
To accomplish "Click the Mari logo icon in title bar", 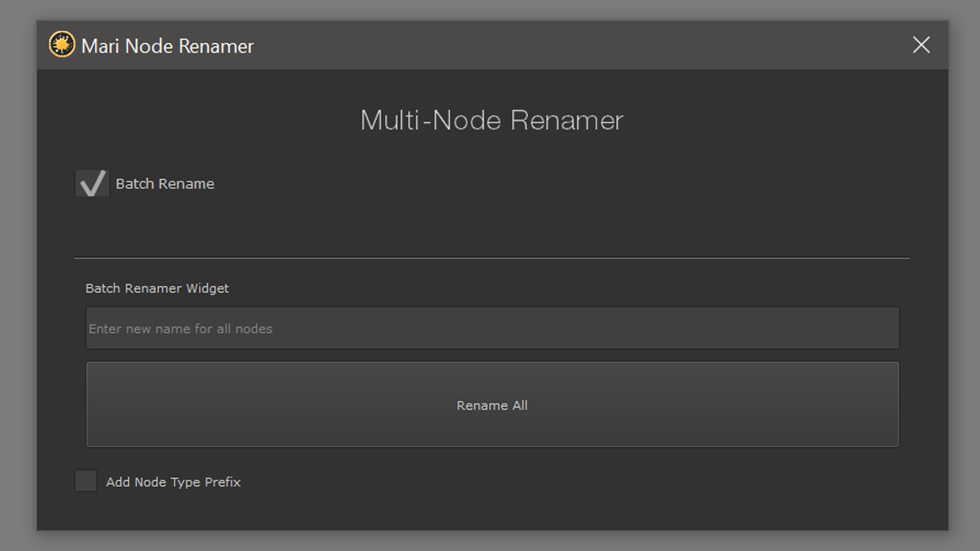I will (x=62, y=45).
